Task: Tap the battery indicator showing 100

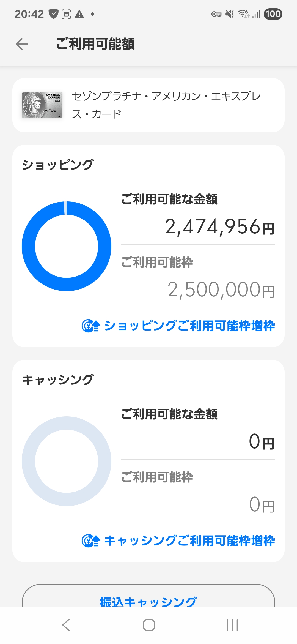Action: pos(273,14)
